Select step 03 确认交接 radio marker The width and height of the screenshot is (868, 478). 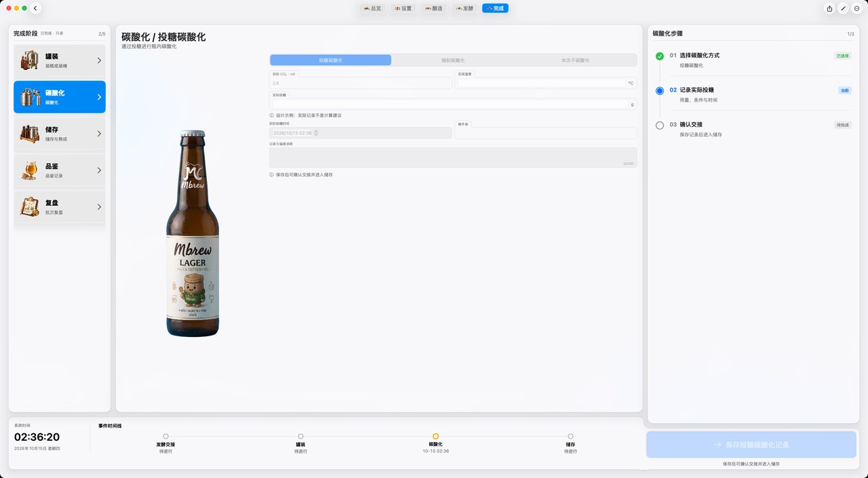coord(660,125)
